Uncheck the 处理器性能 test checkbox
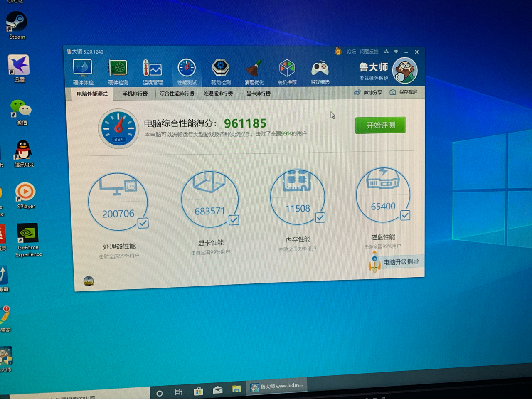 pos(143,223)
